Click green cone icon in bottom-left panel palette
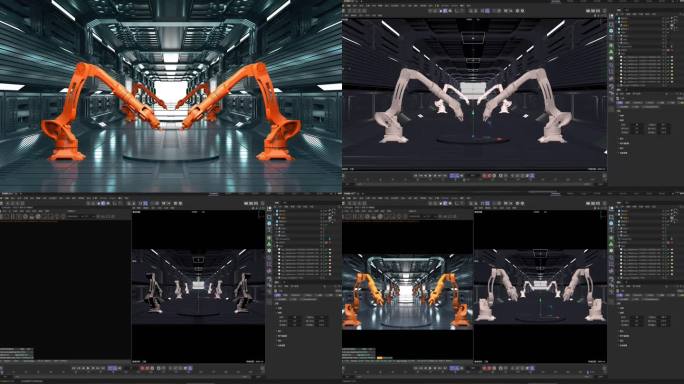 (269, 244)
